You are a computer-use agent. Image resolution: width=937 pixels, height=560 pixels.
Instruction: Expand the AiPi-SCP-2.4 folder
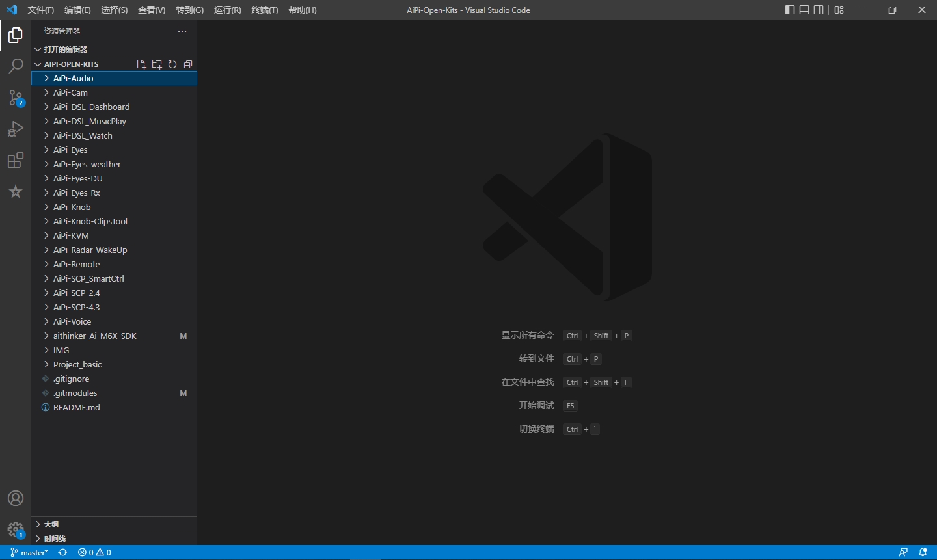(114, 293)
